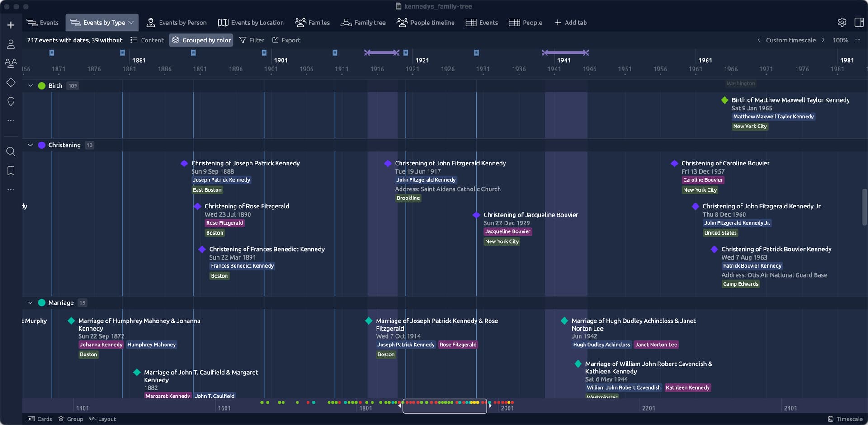
Task: Open settings gear icon
Action: pos(842,23)
